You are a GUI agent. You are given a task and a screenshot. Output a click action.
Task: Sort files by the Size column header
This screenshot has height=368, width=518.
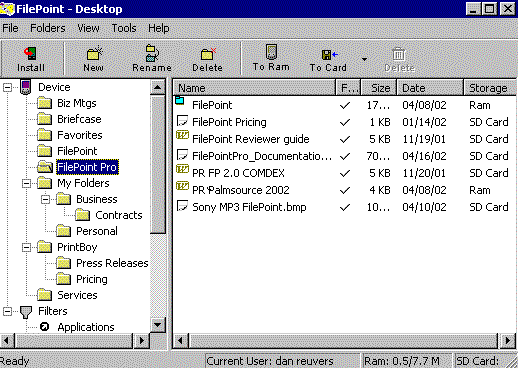coord(379,88)
